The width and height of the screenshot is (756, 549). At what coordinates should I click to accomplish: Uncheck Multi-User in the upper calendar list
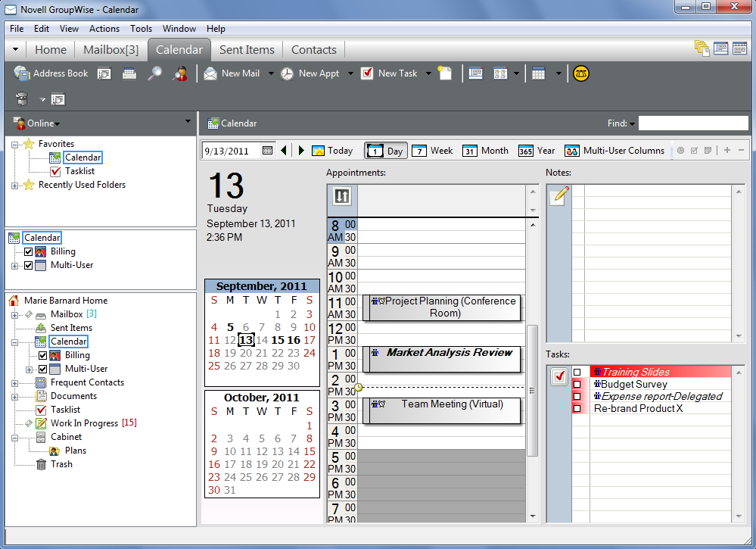[x=29, y=265]
